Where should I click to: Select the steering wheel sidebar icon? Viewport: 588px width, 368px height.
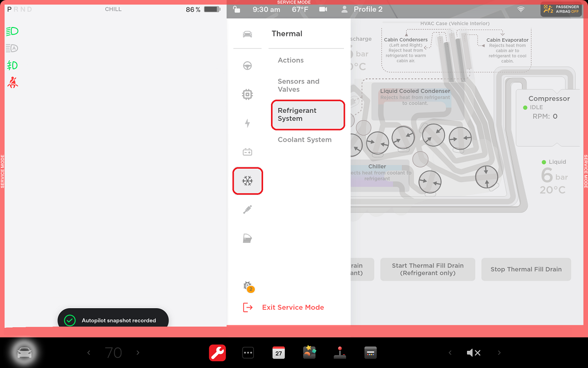tap(247, 66)
